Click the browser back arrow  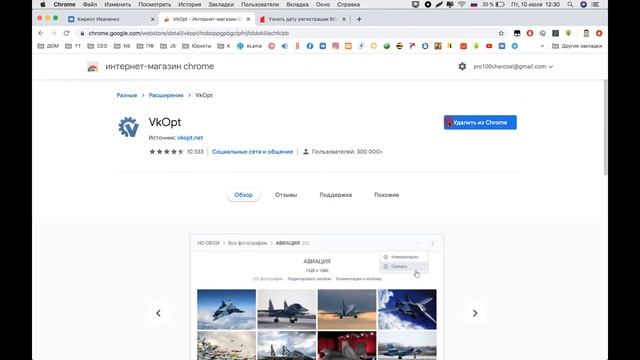click(x=40, y=33)
